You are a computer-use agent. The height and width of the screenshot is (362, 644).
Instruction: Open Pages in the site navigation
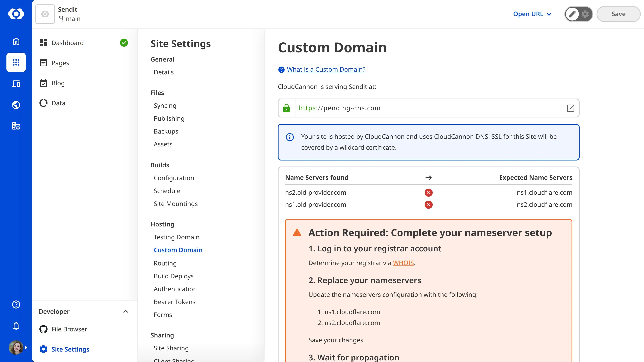(x=60, y=63)
